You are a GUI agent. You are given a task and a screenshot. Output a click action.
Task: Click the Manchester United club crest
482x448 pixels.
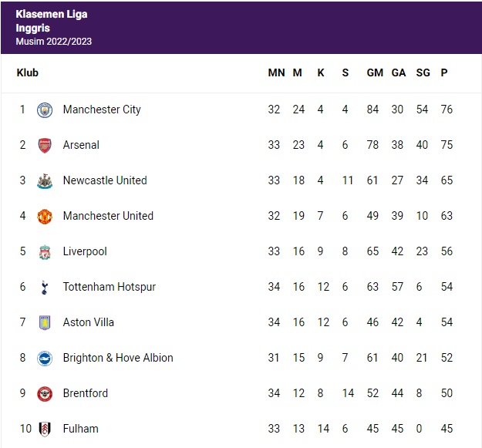[45, 216]
